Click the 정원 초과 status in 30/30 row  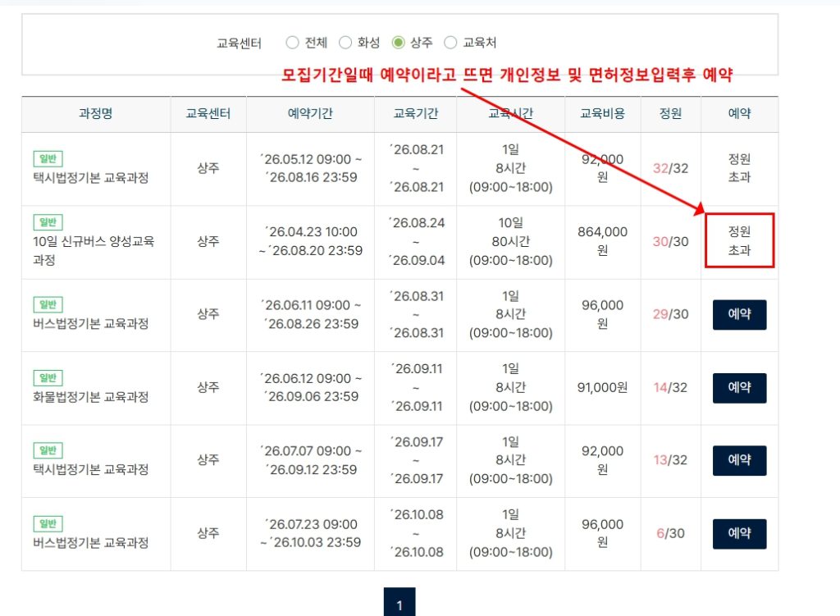click(x=739, y=241)
